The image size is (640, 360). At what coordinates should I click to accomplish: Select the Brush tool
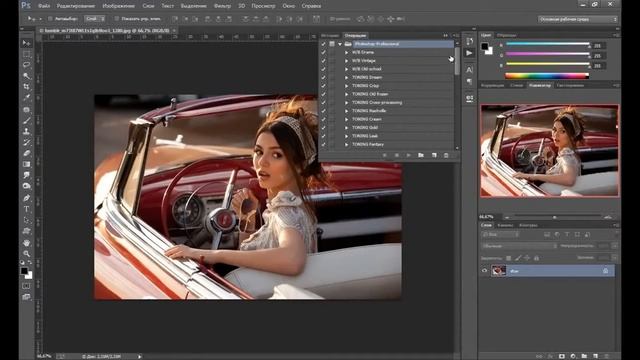[27, 120]
